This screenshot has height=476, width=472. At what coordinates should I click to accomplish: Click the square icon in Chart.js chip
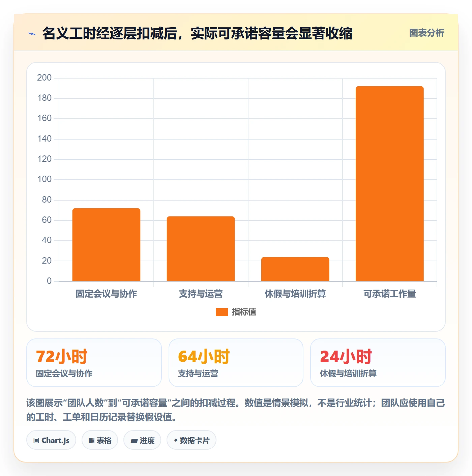click(x=36, y=441)
